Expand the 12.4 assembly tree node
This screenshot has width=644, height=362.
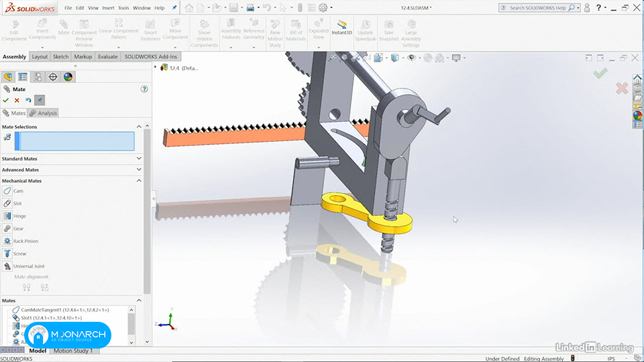point(155,67)
